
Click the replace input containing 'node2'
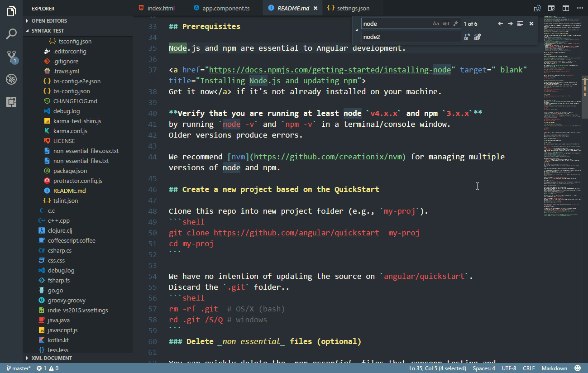tap(411, 37)
